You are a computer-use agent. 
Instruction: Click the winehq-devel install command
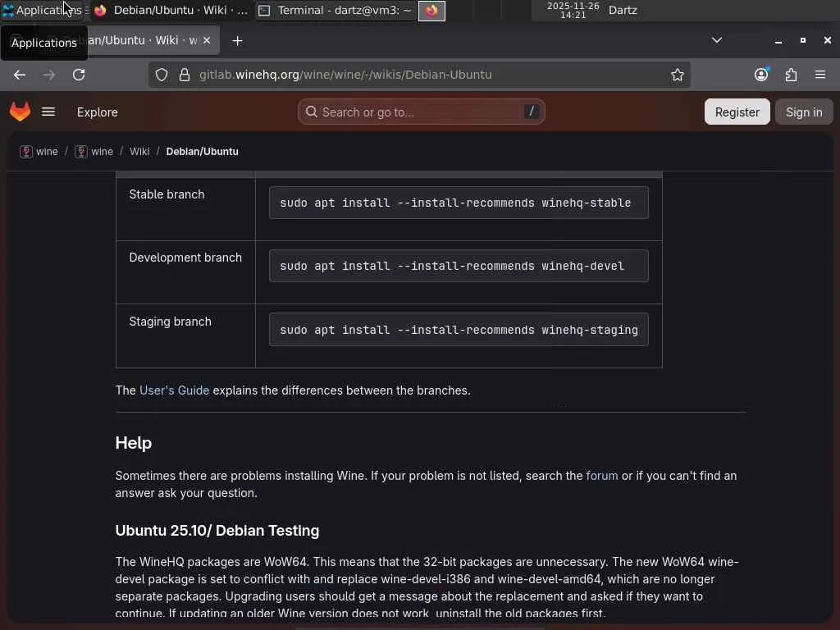(459, 267)
